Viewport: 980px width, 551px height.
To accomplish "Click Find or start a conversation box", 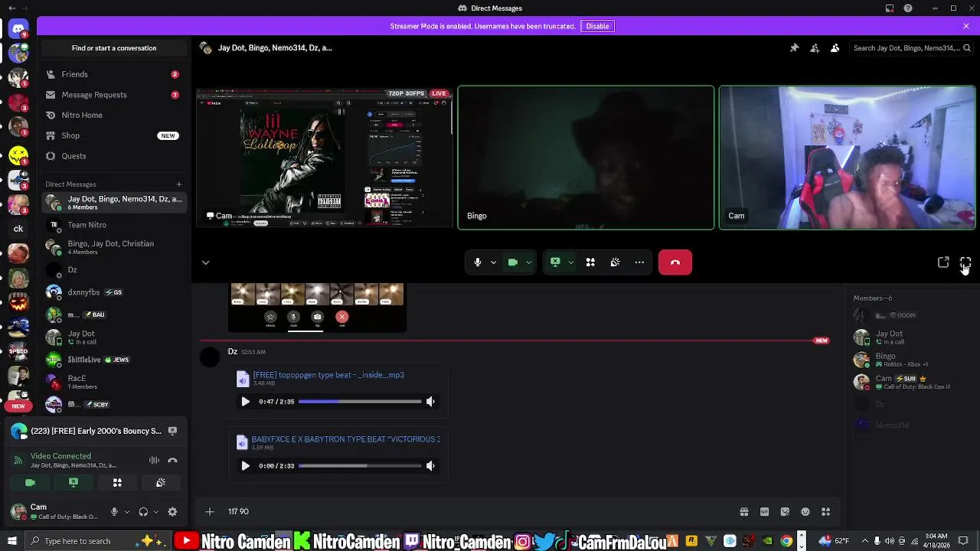I will (114, 48).
